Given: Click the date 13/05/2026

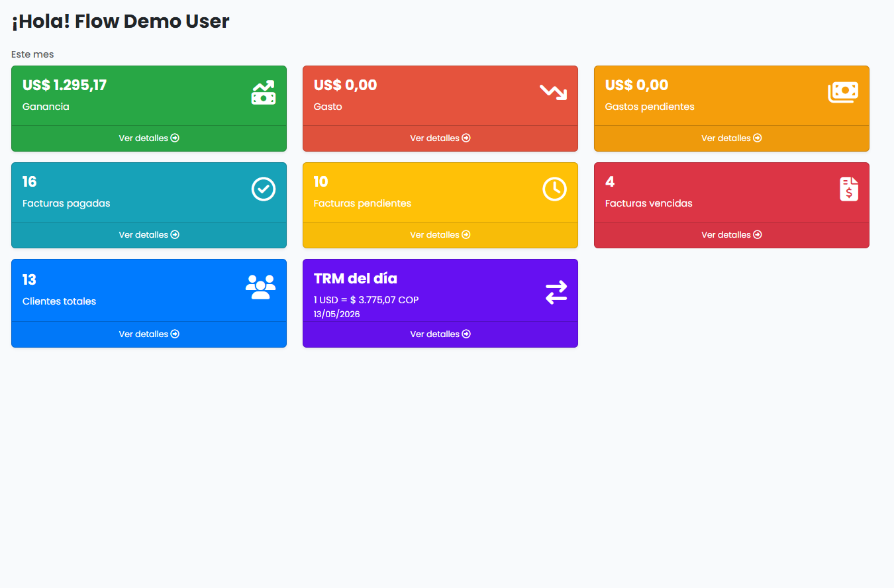Looking at the screenshot, I should [x=337, y=315].
